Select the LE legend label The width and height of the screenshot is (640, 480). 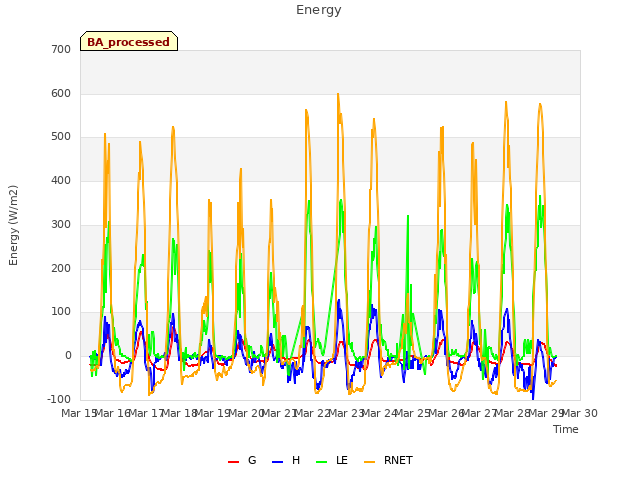pos(342,460)
